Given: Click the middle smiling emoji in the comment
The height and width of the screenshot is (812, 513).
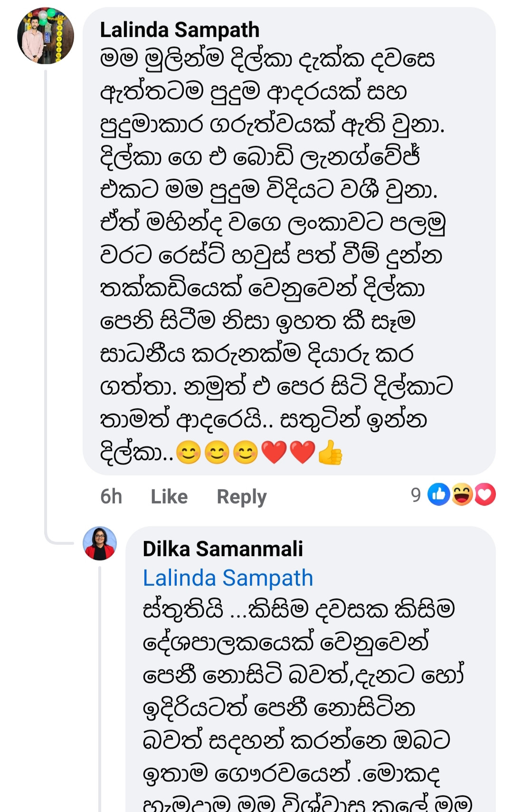Looking at the screenshot, I should [217, 452].
